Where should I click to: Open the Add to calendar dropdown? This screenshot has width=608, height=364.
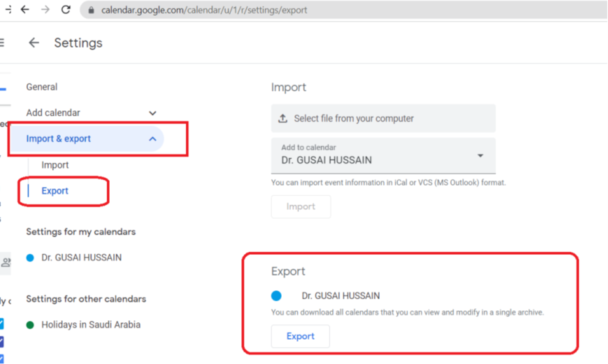tap(383, 156)
